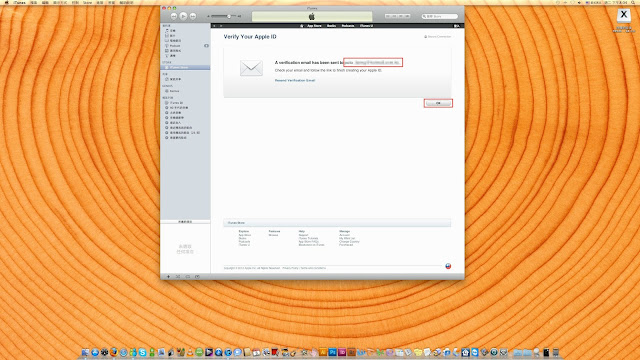Open the Apple menu
Screen dimensions: 640x360
tap(6, 2)
